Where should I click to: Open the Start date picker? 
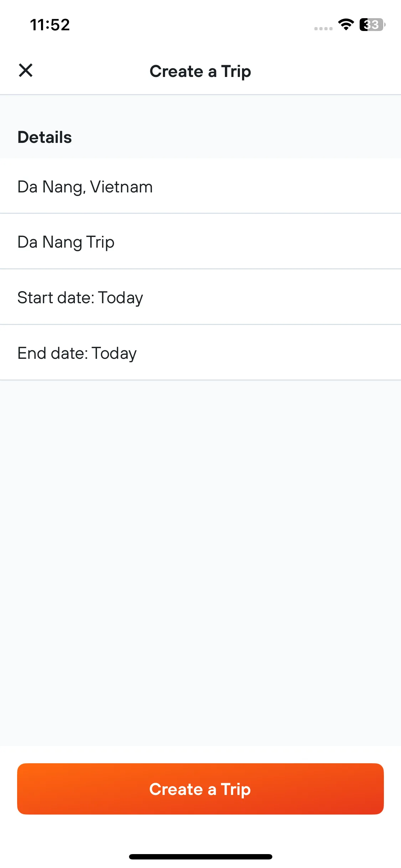pos(200,297)
